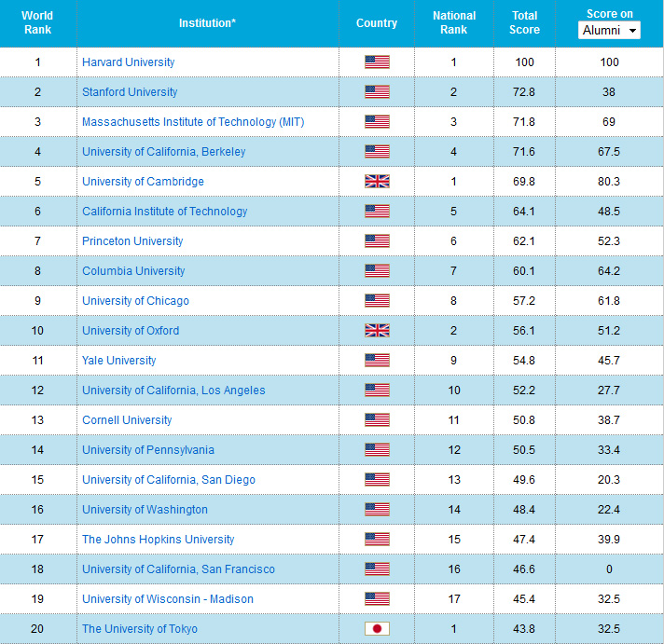Select Caltech's total score 64.1

pos(524,212)
